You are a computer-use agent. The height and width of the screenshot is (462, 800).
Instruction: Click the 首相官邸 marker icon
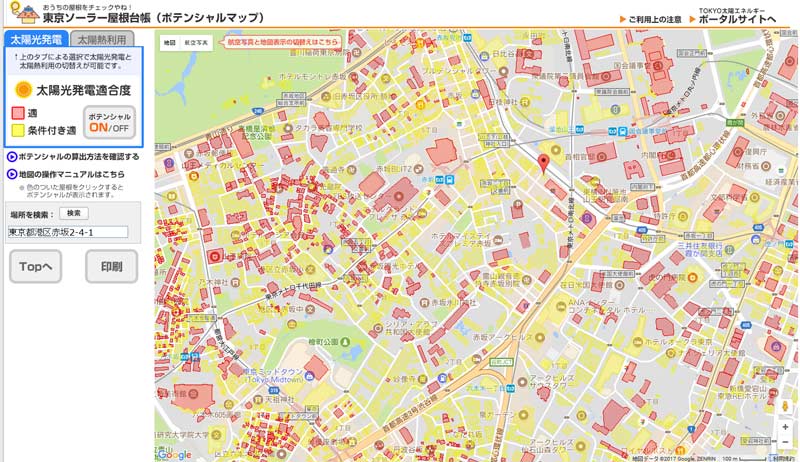pos(602,157)
